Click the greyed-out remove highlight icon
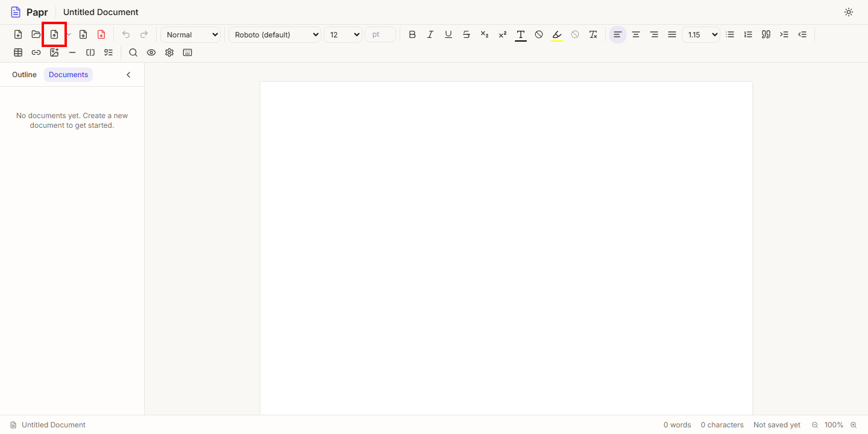The width and height of the screenshot is (868, 434). [575, 35]
